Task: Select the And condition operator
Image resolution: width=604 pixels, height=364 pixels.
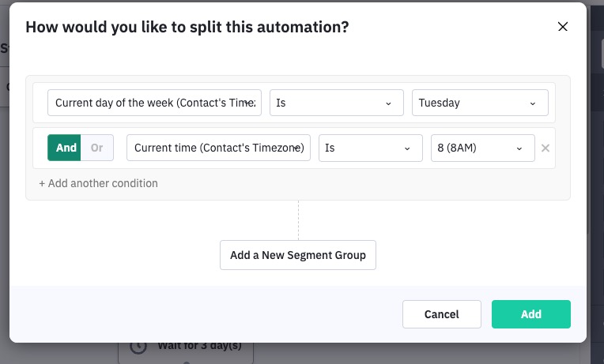Action: (66, 148)
